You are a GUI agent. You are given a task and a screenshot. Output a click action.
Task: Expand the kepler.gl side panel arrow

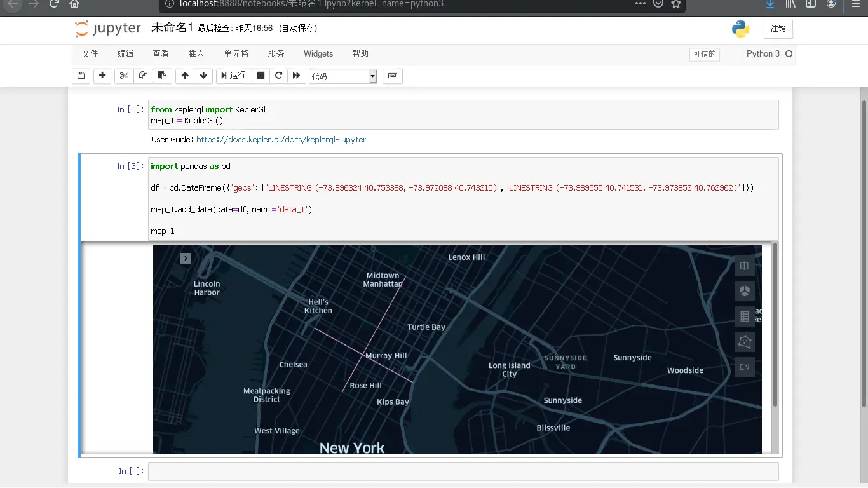click(186, 258)
